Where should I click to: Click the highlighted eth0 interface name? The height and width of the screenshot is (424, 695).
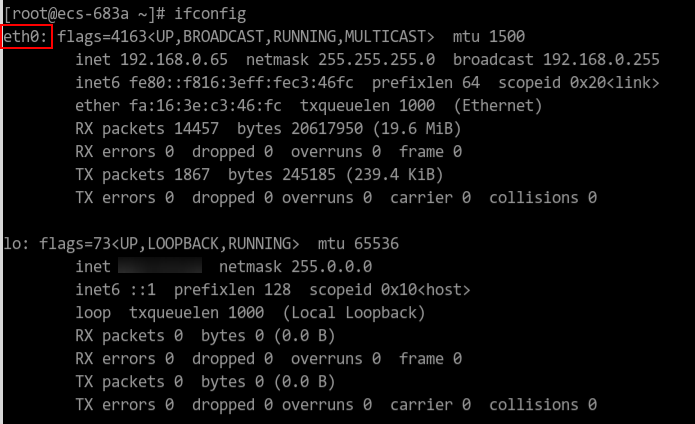[27, 37]
